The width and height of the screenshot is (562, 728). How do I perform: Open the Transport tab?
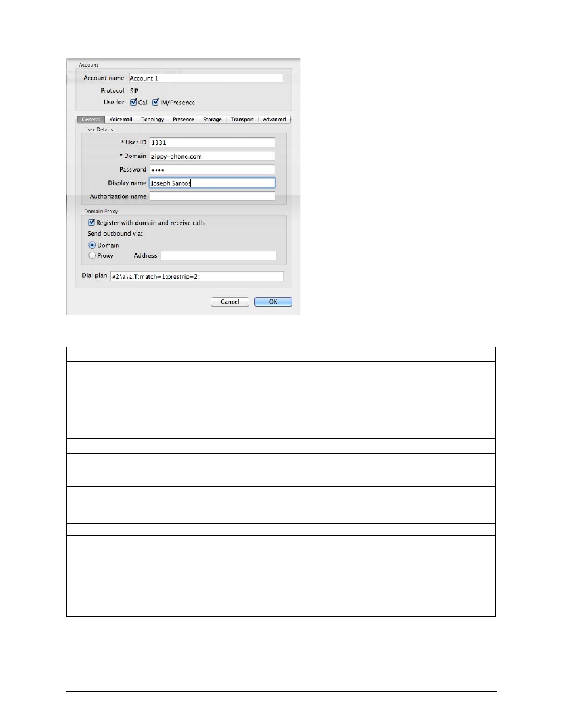(242, 119)
